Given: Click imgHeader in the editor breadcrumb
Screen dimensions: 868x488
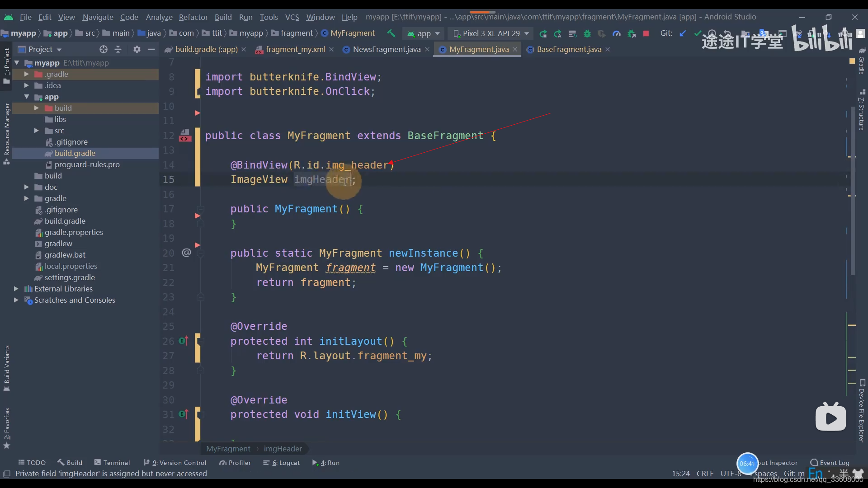Looking at the screenshot, I should (283, 449).
